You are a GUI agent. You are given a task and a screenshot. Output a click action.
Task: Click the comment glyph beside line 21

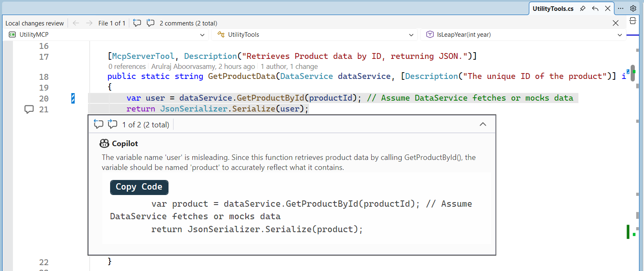click(x=29, y=109)
